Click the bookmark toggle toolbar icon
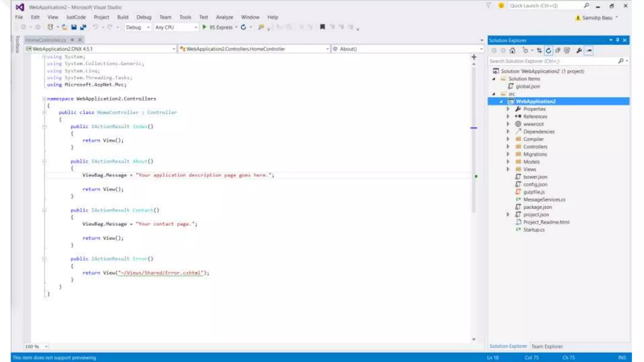Viewport: 644px width, 362px height. tap(322, 27)
